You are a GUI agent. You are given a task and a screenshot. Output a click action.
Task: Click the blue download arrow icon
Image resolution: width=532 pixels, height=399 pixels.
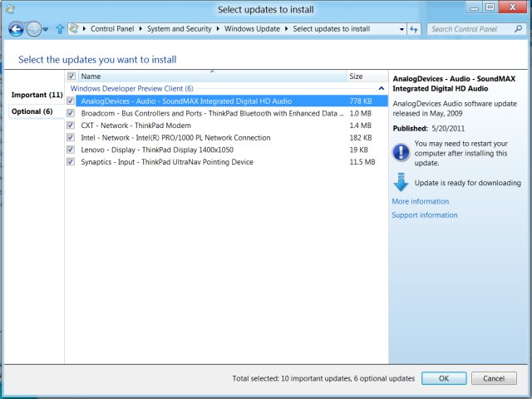click(401, 182)
